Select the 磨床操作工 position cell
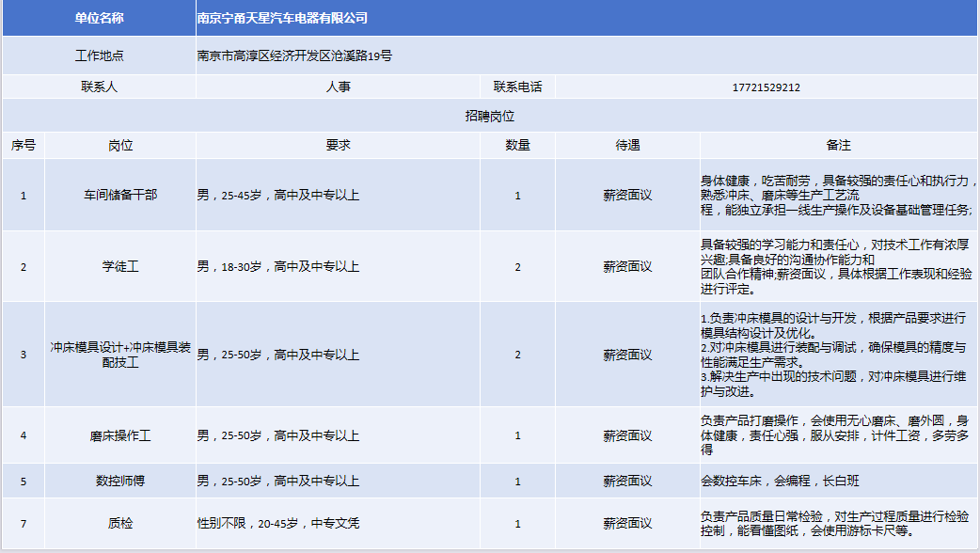 tap(120, 435)
